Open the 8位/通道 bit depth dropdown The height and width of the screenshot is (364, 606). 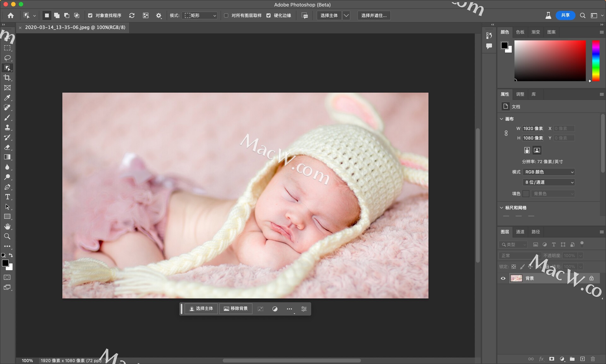tap(549, 182)
